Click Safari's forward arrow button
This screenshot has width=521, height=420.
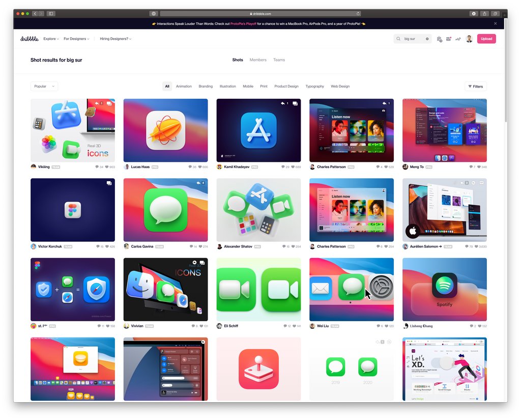pyautogui.click(x=41, y=14)
